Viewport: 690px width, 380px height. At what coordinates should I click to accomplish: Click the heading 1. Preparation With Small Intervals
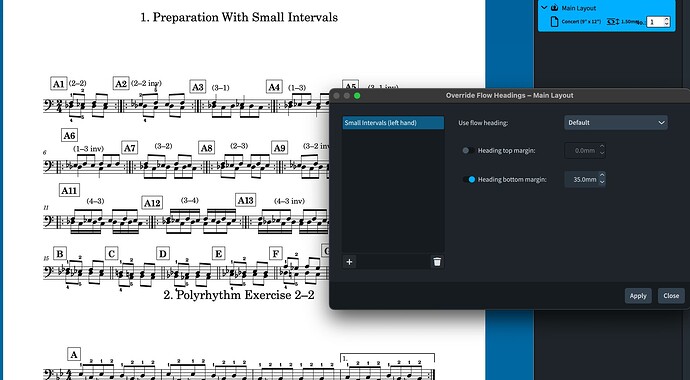coord(239,17)
